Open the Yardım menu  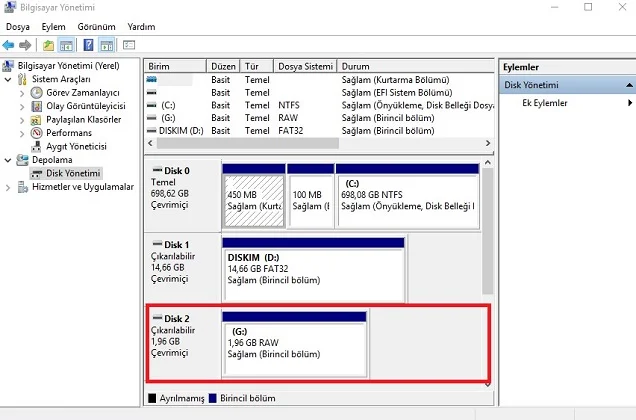point(141,27)
